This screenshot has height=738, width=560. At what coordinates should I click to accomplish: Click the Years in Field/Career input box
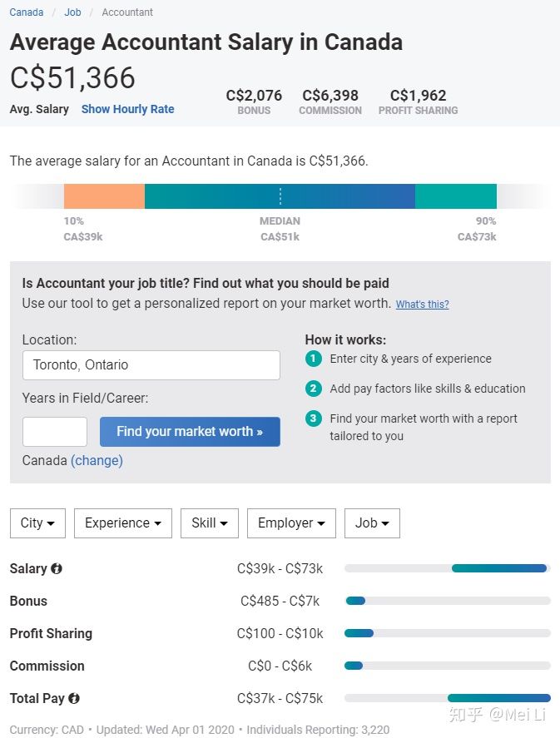54,432
